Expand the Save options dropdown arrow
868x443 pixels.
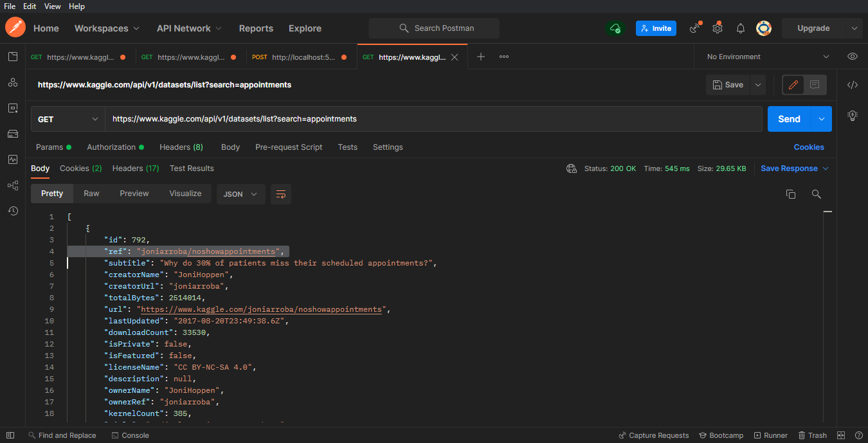coord(758,85)
